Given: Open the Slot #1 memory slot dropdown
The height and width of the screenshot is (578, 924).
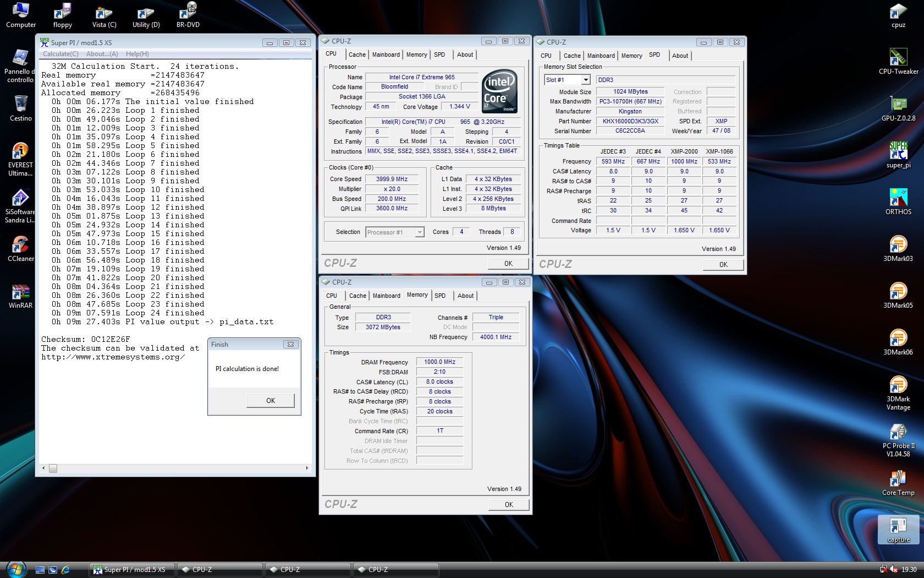Looking at the screenshot, I should tap(586, 80).
